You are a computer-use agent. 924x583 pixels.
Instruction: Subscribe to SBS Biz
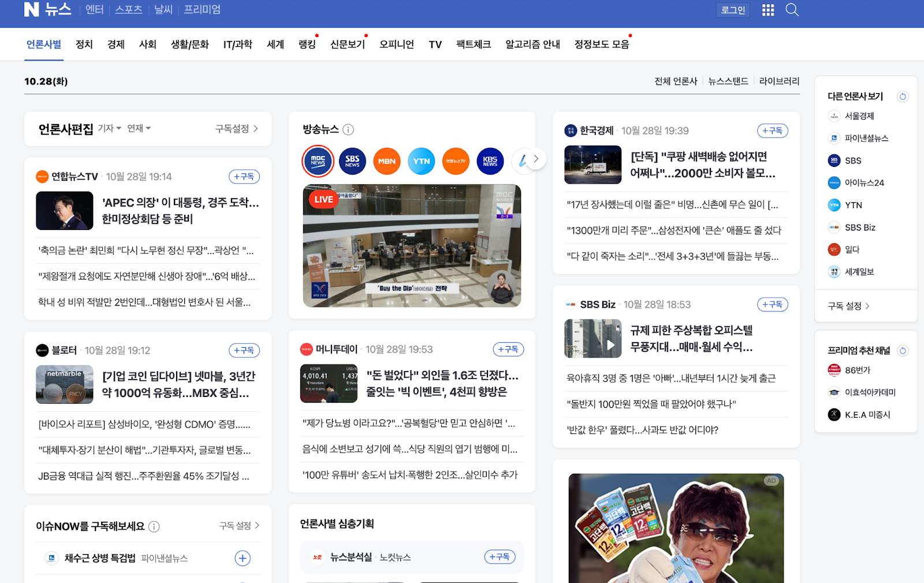pos(773,305)
